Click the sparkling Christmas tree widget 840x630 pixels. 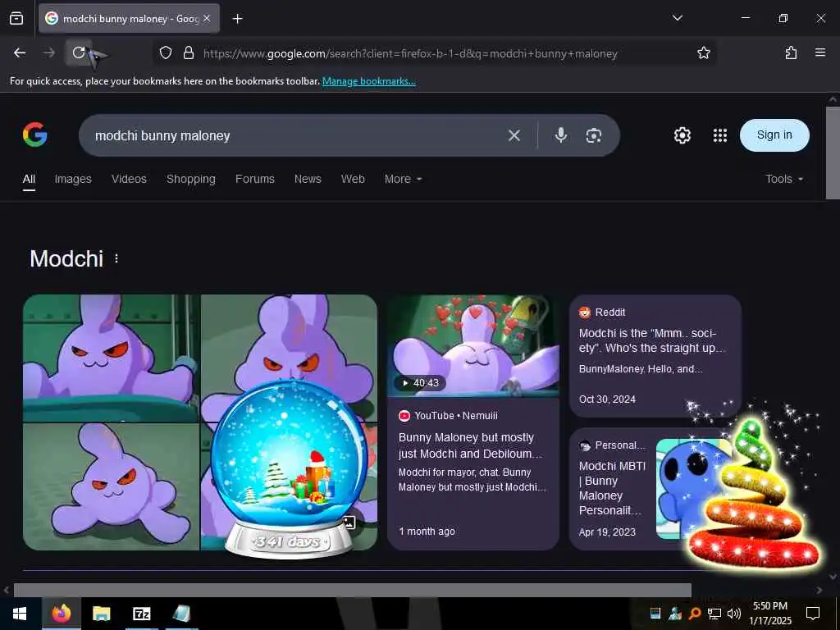pos(753,495)
